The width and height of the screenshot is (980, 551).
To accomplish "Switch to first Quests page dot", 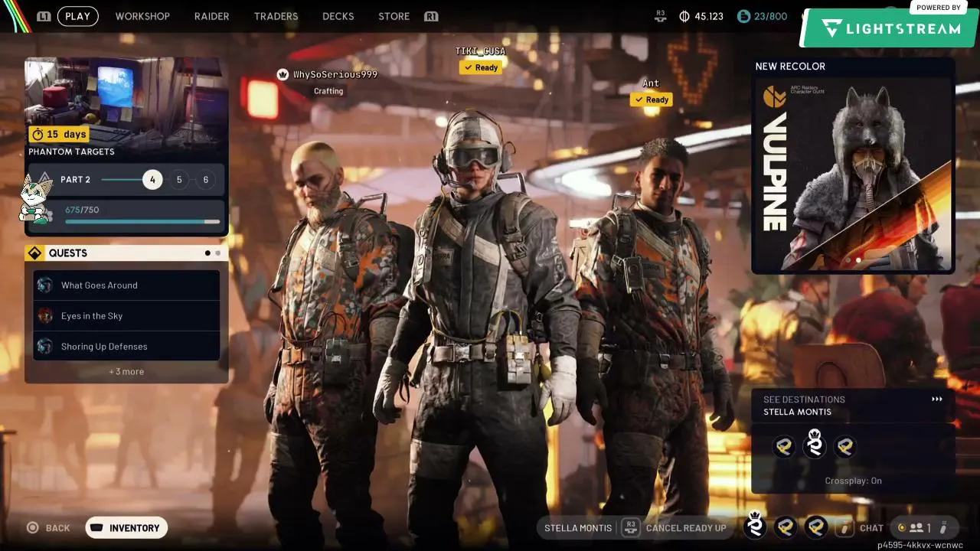I will coord(207,253).
